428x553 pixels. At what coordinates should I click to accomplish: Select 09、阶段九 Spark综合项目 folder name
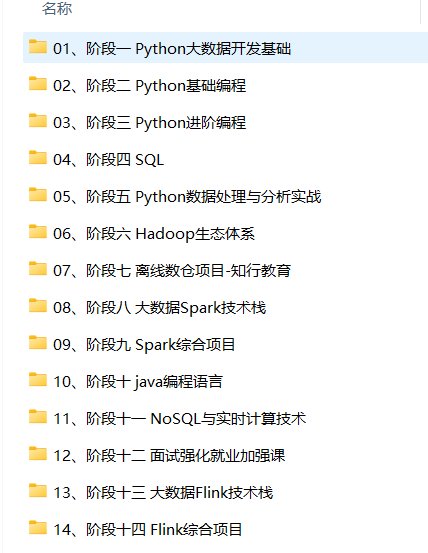(144, 345)
